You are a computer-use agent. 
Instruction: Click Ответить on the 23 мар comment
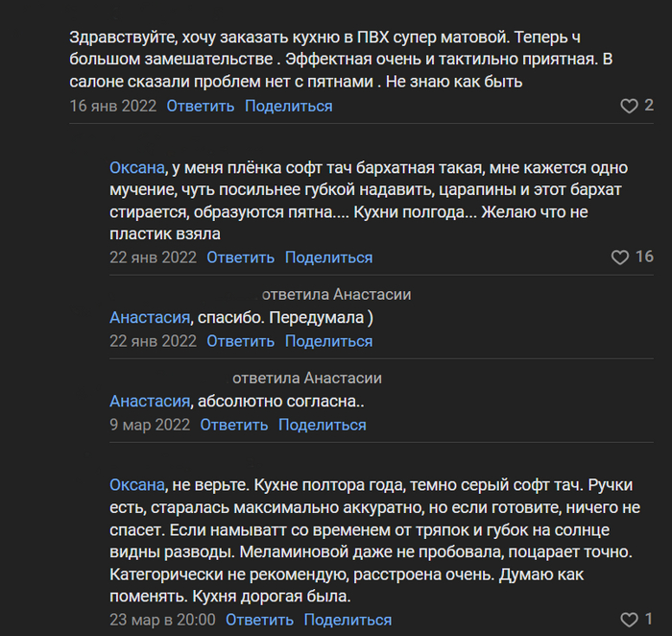(259, 620)
